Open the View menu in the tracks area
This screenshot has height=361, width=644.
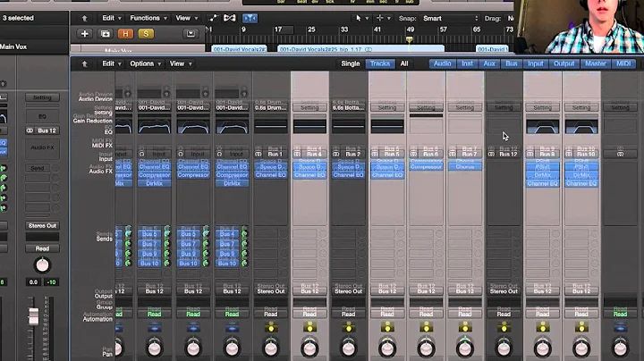click(x=186, y=18)
